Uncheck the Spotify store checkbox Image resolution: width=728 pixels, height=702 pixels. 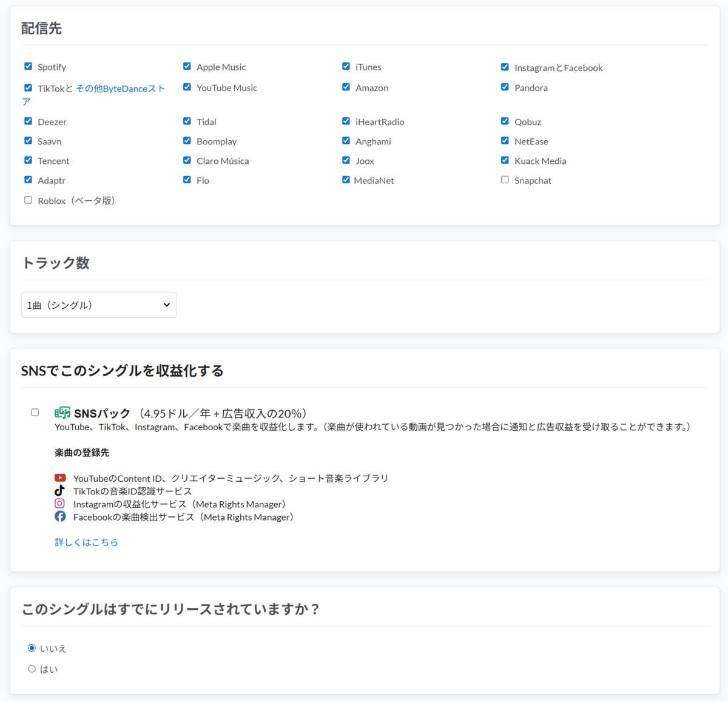[x=28, y=66]
